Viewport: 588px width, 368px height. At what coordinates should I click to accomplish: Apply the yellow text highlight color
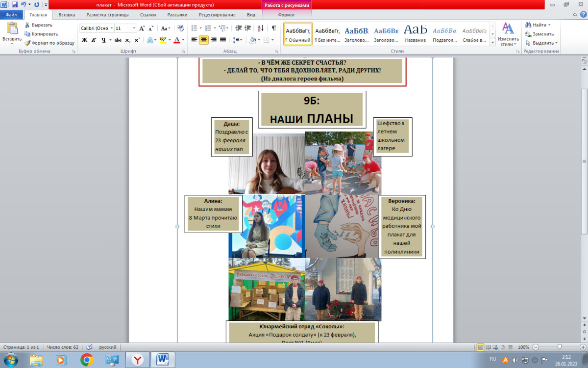(162, 40)
